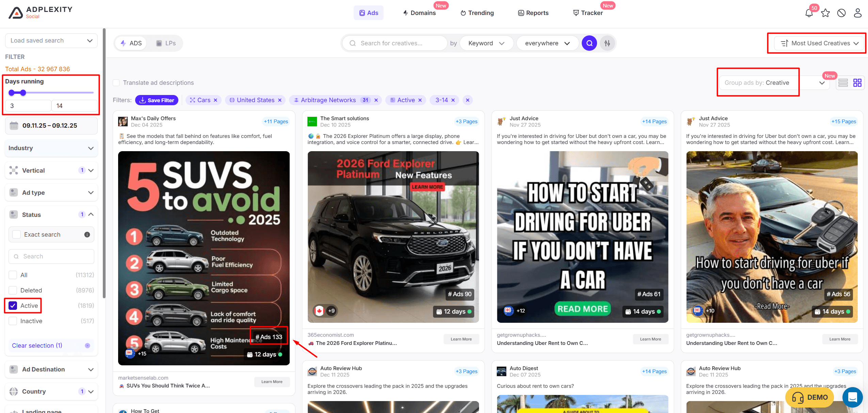Open Most Used Creatives sort dropdown

[x=820, y=43]
